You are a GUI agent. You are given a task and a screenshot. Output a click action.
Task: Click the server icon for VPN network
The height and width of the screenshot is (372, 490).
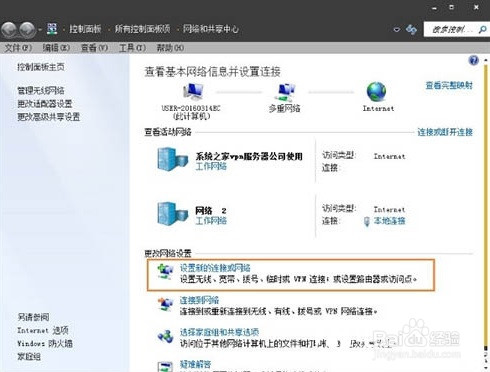click(172, 159)
